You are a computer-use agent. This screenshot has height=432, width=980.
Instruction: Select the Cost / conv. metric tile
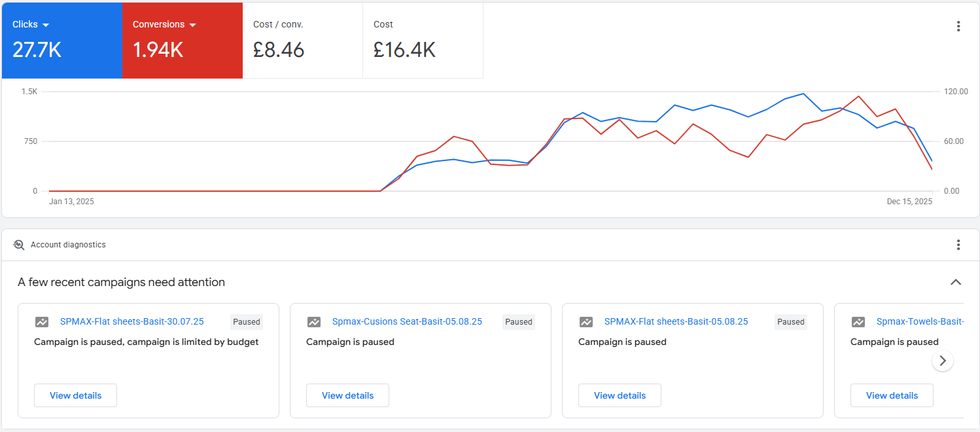[x=302, y=41]
